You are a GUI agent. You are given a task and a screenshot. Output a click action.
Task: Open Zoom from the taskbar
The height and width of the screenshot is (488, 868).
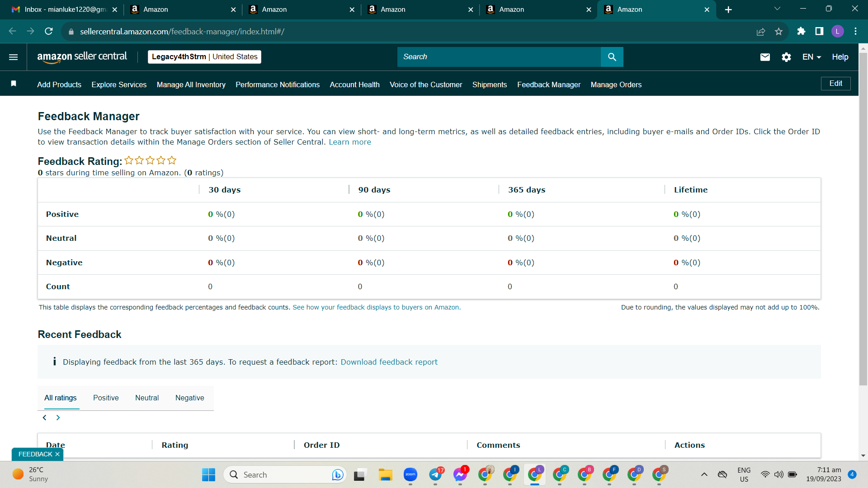pyautogui.click(x=410, y=474)
